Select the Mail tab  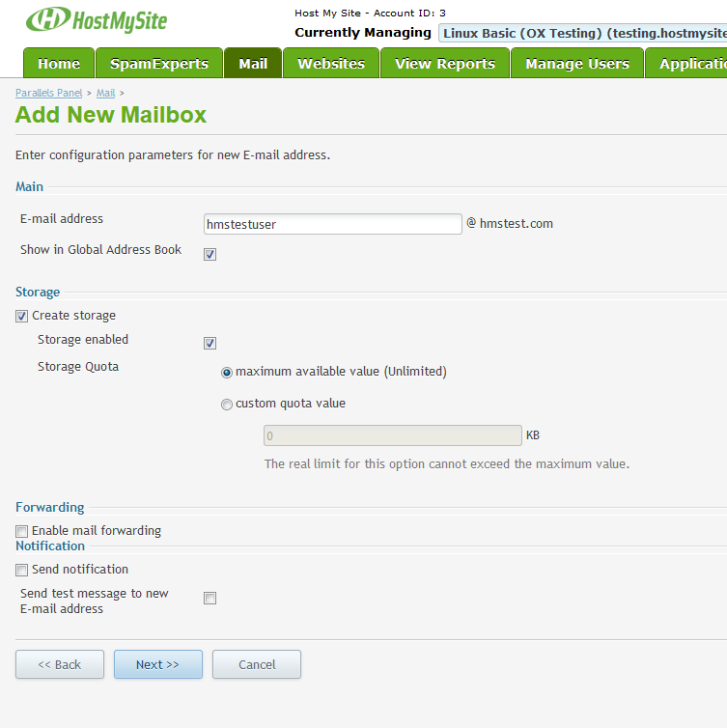(253, 63)
